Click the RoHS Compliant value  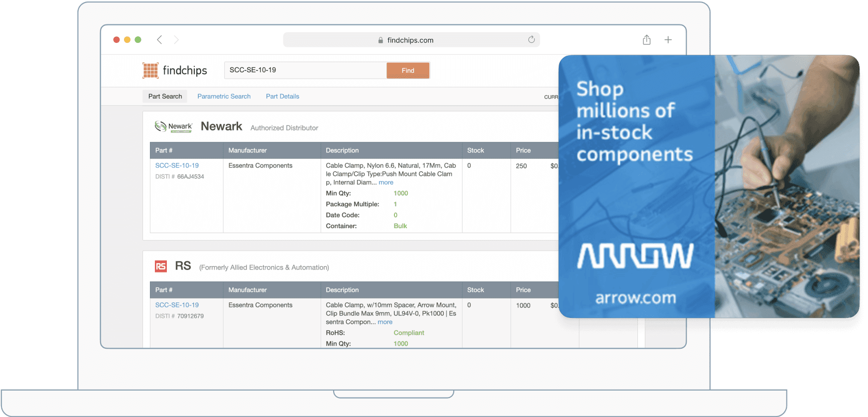coord(409,333)
